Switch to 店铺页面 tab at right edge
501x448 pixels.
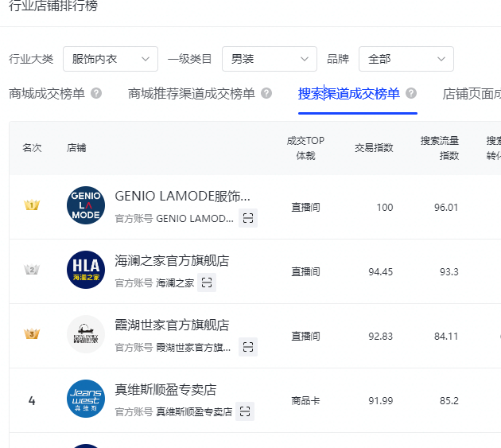coord(472,94)
